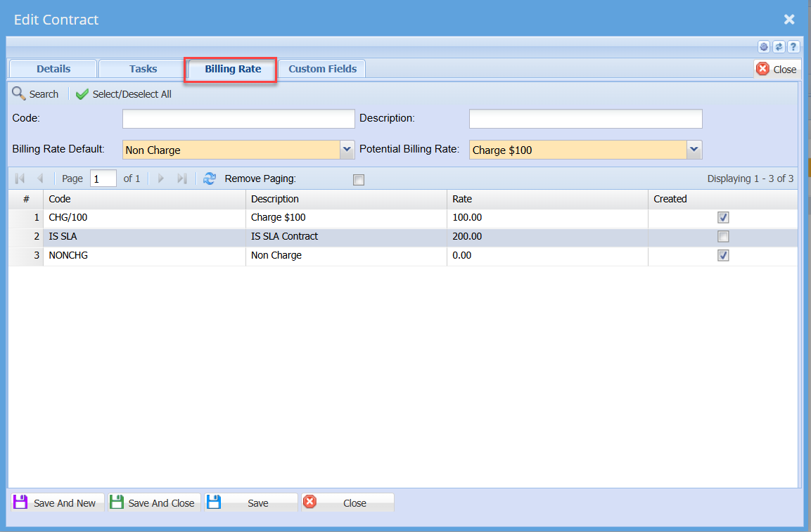Switch to the Tasks tab
The height and width of the screenshot is (532, 811).
click(x=143, y=69)
